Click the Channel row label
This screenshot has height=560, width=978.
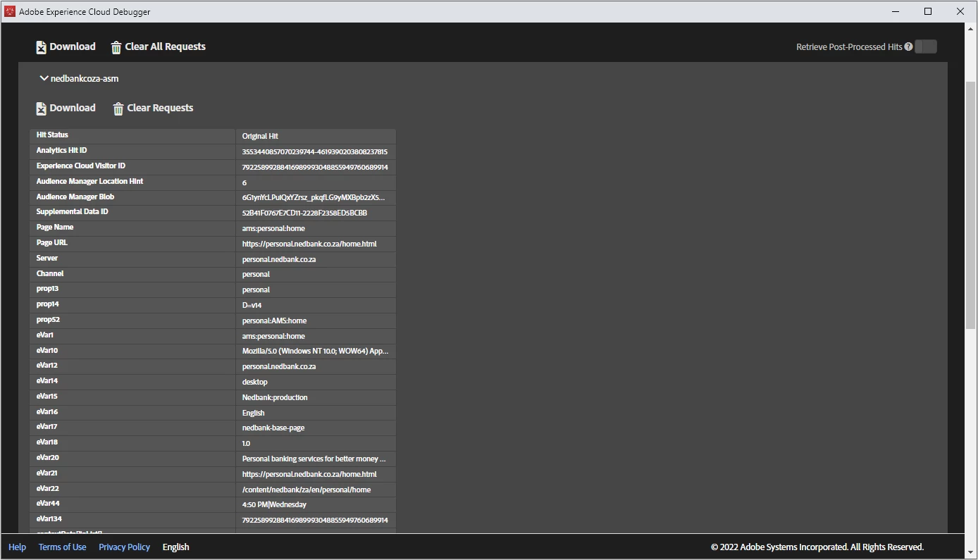50,274
